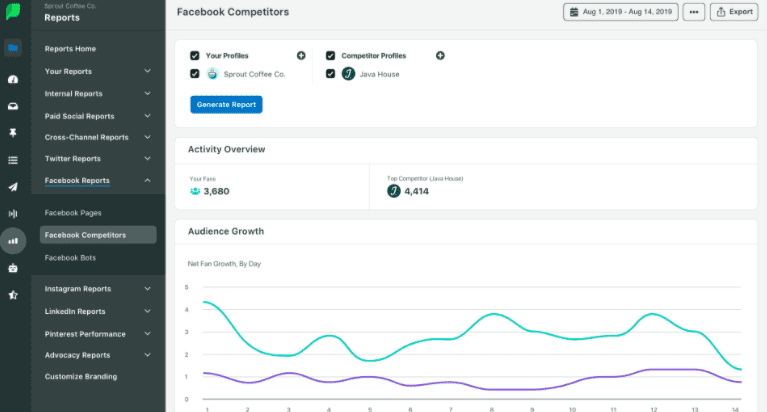Image resolution: width=767 pixels, height=412 pixels.
Task: Select the bar chart reports icon
Action: 13,240
